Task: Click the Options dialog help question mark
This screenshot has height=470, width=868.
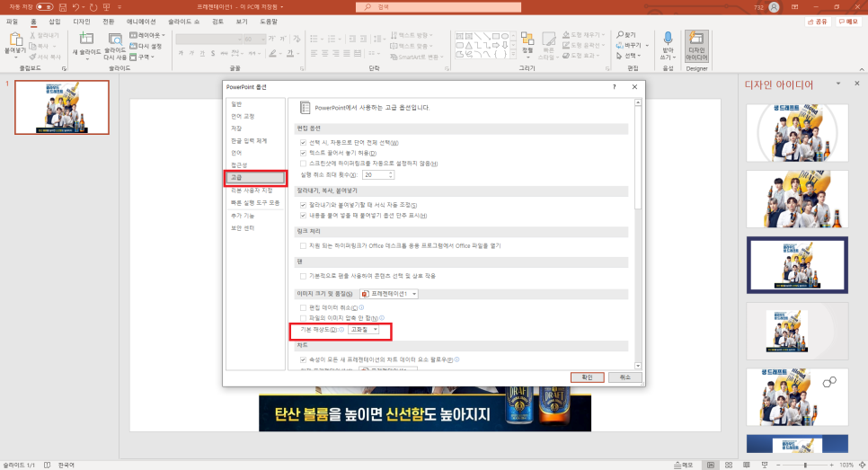Action: click(615, 87)
